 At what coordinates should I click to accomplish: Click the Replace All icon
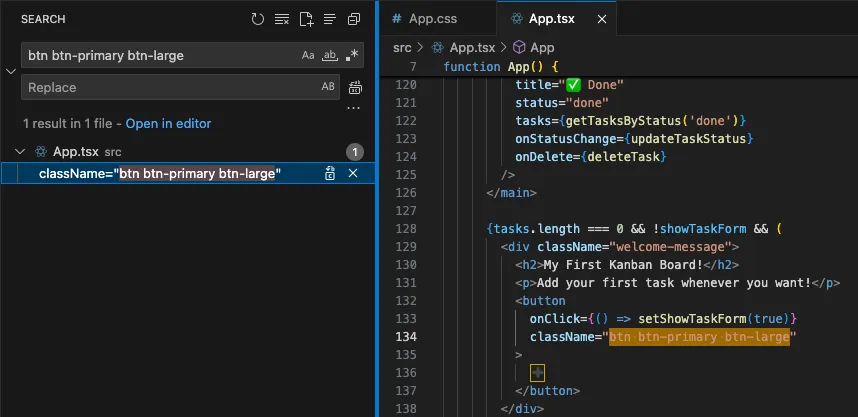[354, 88]
